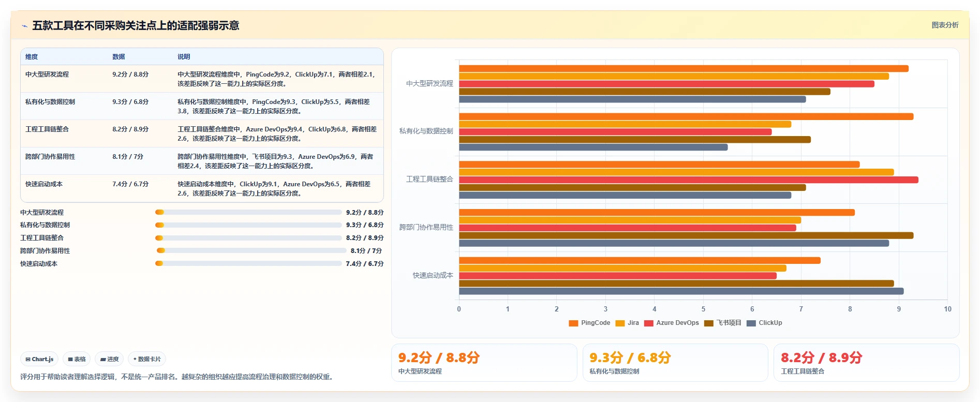This screenshot has height=402, width=980.
Task: Click table value 9.3分 / 6.8分
Action: [130, 102]
